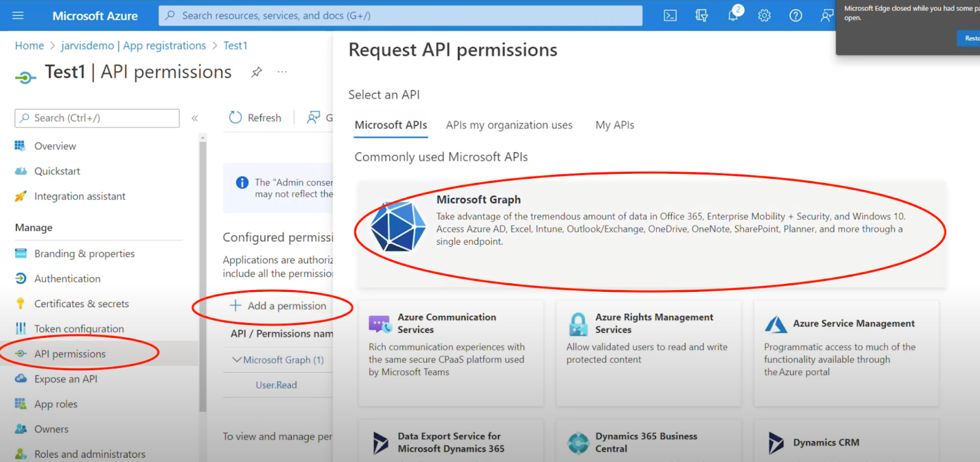Click the App roles icon
This screenshot has height=462, width=980.
click(x=20, y=404)
